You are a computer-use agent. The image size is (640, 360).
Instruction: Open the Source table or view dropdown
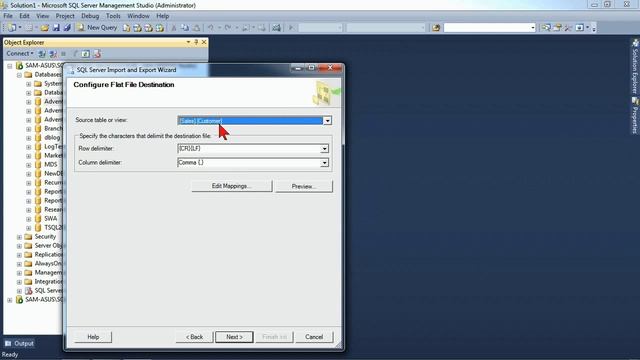click(327, 121)
